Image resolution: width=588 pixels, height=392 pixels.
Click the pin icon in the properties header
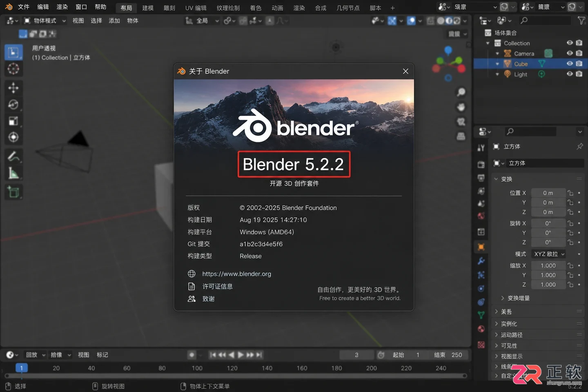(x=580, y=146)
